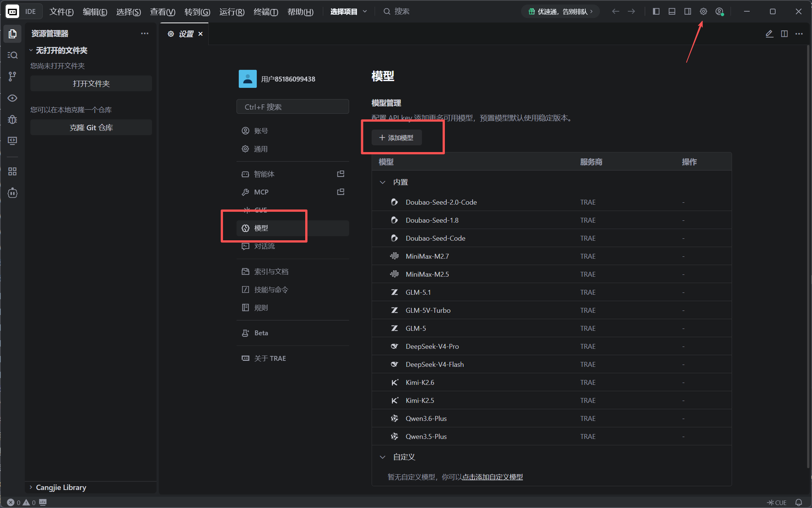Click the DeepSeek-V4-Pro model row
Viewport: 812px width, 508px height.
(x=551, y=346)
